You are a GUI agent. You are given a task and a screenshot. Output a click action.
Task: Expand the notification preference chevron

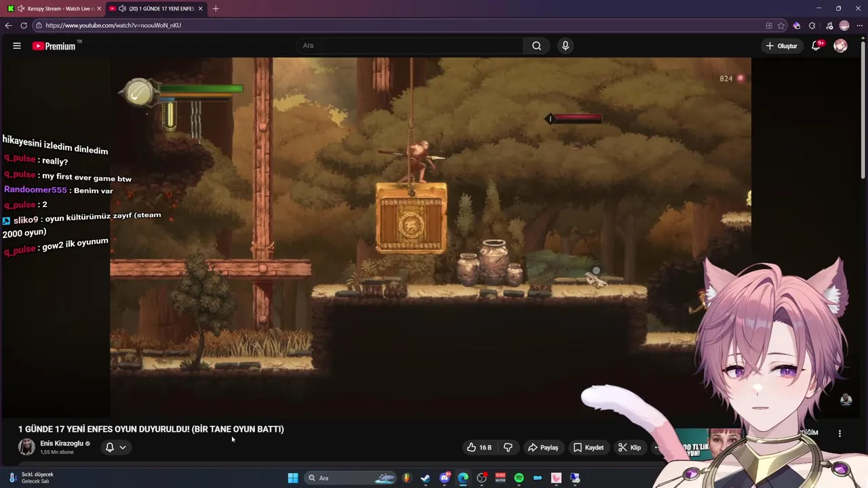123,447
